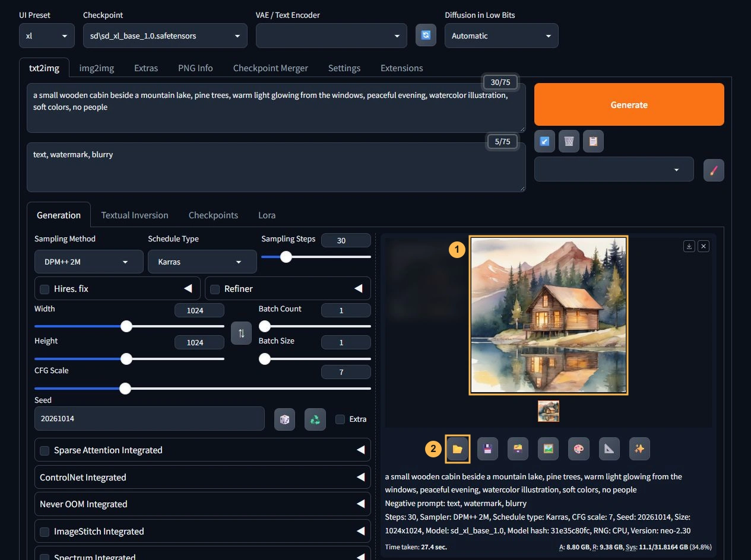
Task: Switch to the Lora tab
Action: click(267, 215)
